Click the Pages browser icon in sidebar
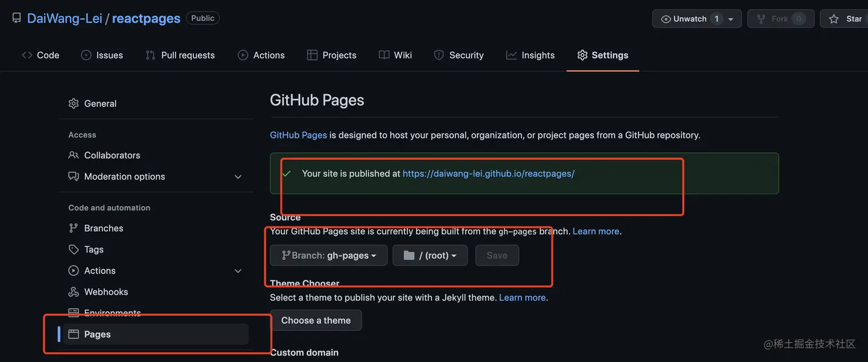Viewport: 868px width, 362px height. 73,334
